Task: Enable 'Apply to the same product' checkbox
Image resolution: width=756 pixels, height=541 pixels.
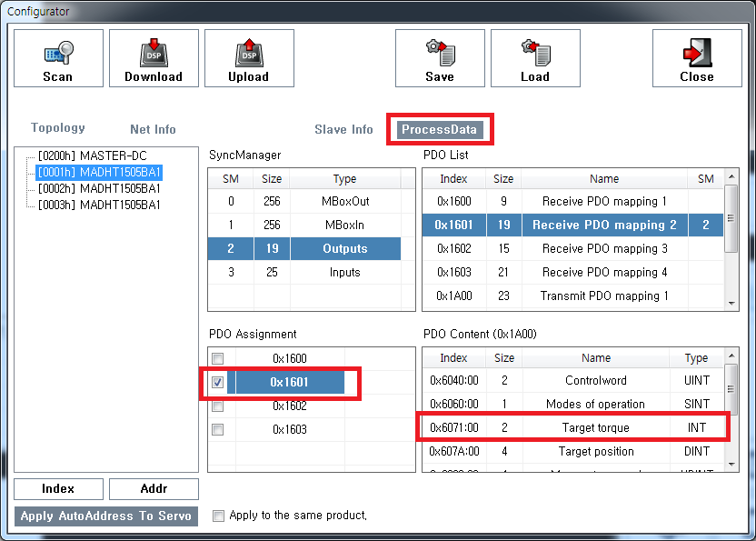Action: click(218, 516)
